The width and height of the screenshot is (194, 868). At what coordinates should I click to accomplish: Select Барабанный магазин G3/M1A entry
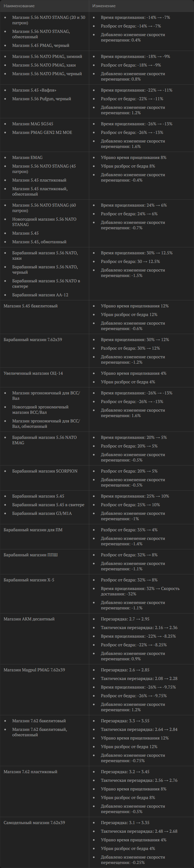42,513
